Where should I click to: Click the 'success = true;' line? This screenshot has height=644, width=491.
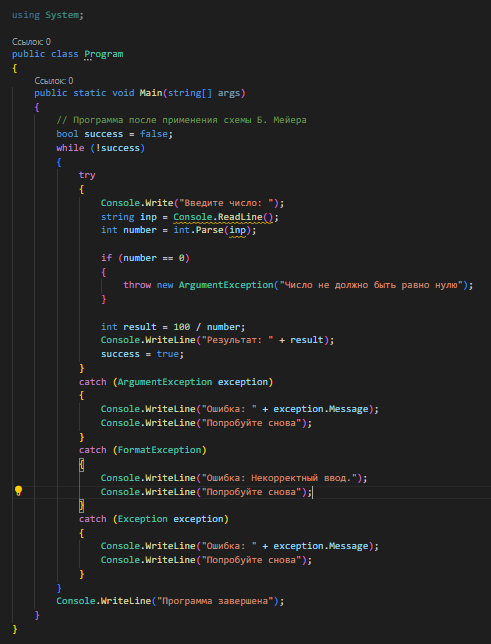click(143, 354)
